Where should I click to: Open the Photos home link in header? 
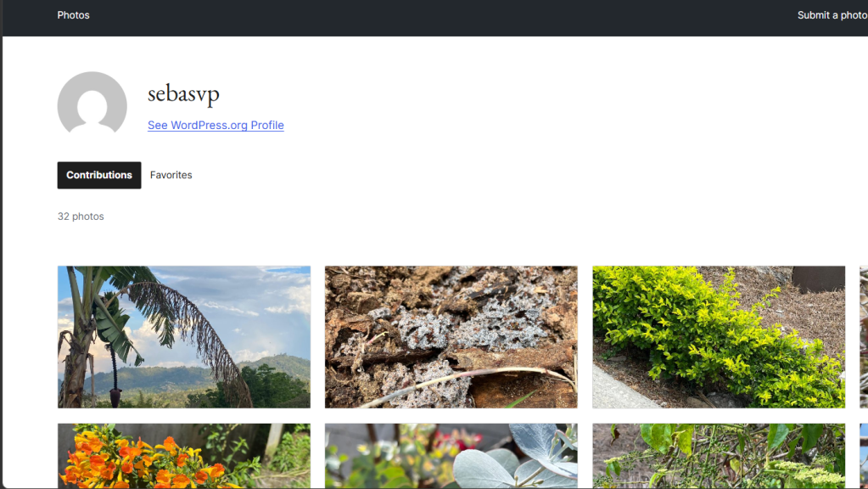(73, 15)
